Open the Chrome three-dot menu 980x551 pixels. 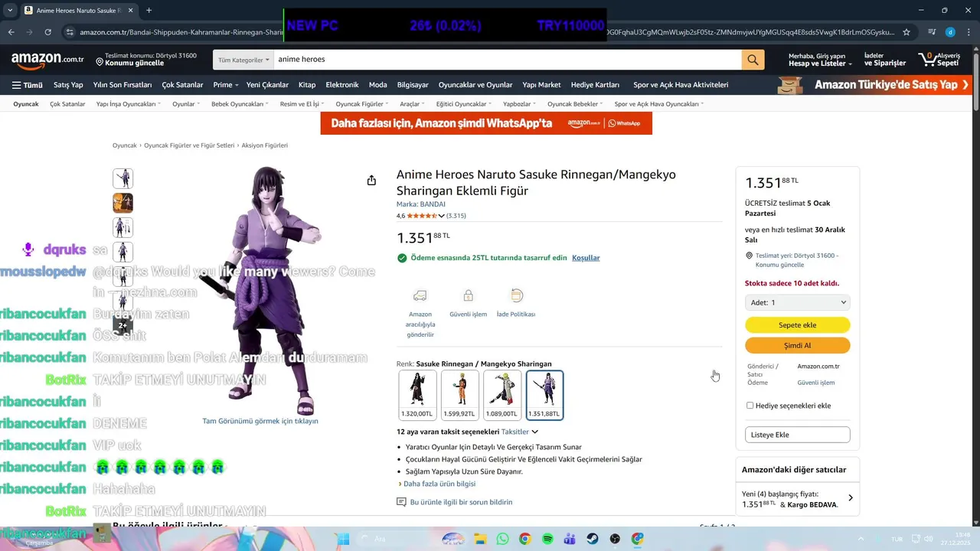click(x=968, y=32)
